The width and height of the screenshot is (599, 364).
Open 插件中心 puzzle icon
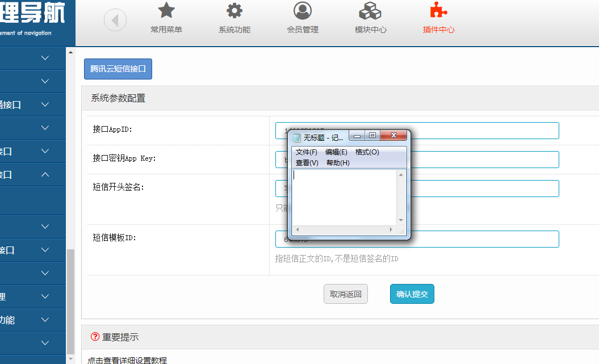coord(438,11)
